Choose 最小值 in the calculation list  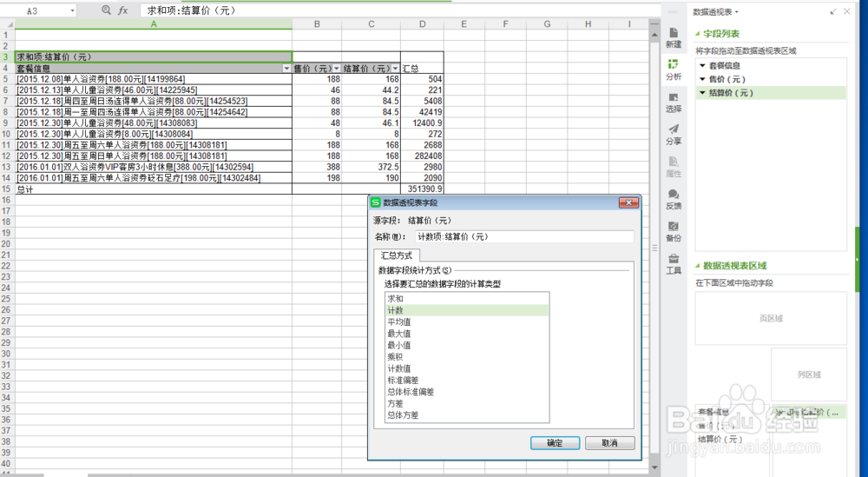pyautogui.click(x=467, y=345)
